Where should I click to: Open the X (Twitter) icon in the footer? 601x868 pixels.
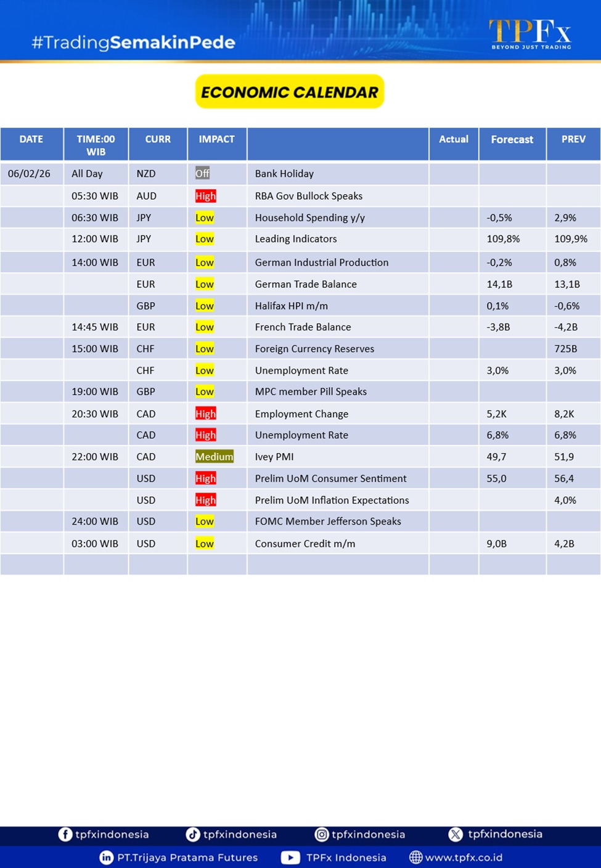[x=456, y=834]
